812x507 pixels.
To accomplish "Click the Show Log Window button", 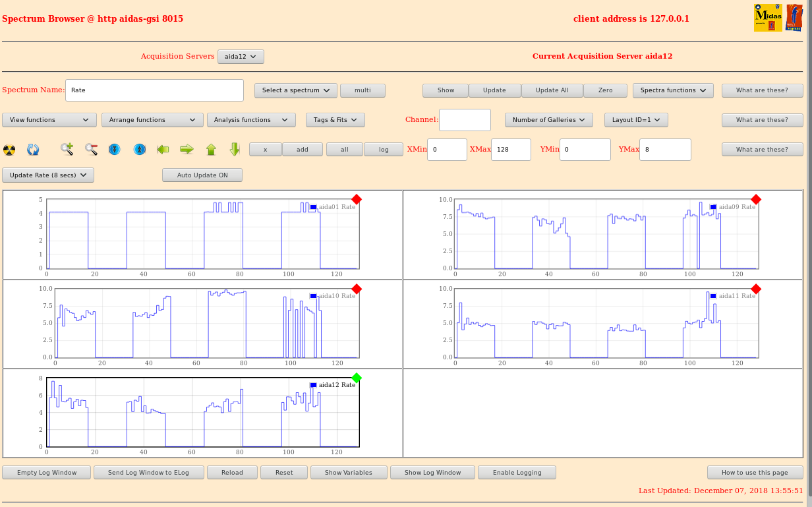I will click(x=432, y=473).
